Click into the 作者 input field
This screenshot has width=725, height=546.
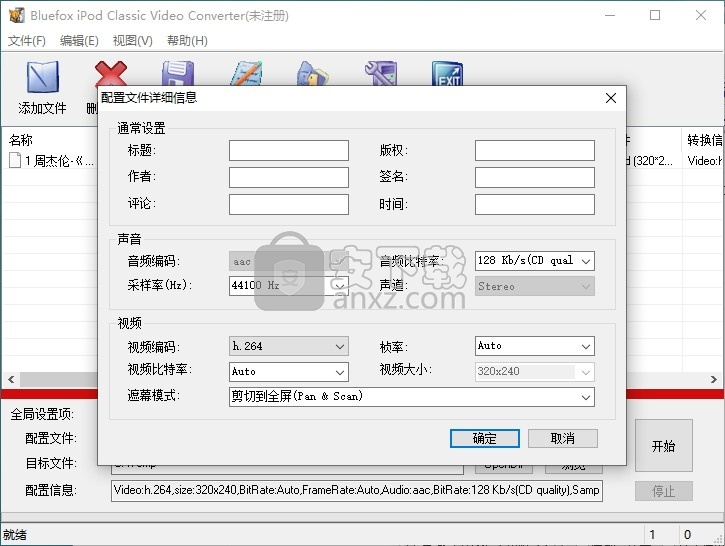tap(289, 178)
